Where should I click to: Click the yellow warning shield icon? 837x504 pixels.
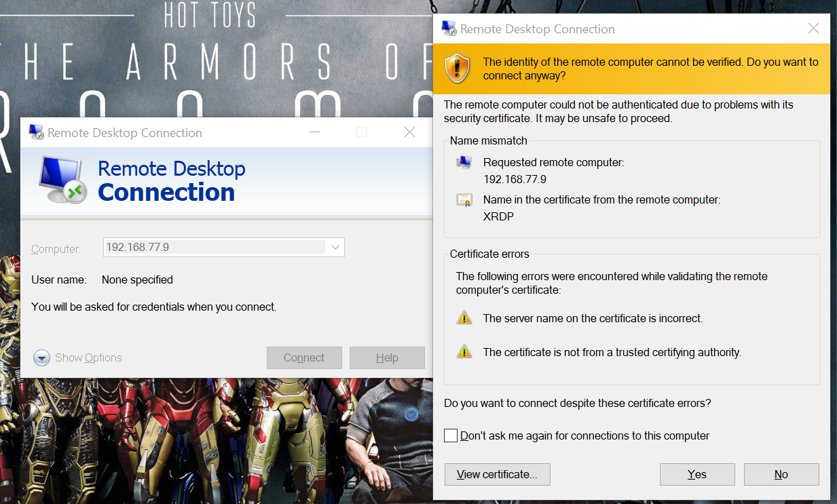coord(458,69)
